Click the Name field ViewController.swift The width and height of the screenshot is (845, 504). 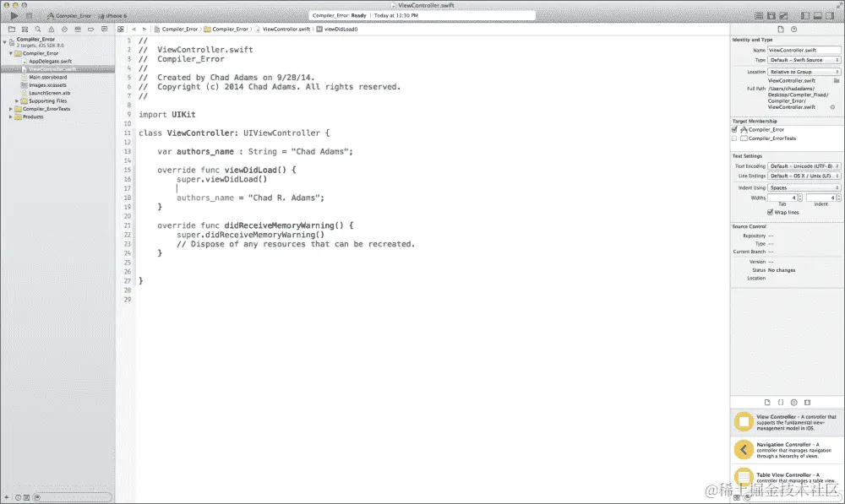click(x=804, y=50)
